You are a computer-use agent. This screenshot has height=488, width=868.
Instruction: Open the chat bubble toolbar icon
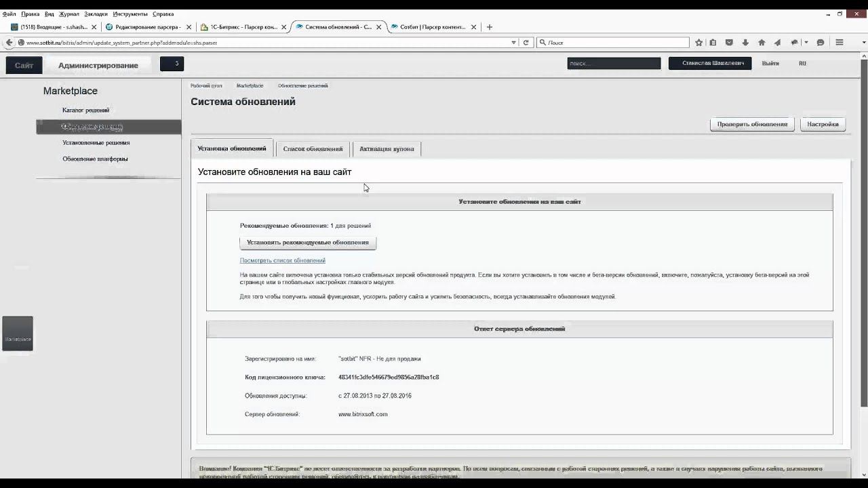point(821,42)
